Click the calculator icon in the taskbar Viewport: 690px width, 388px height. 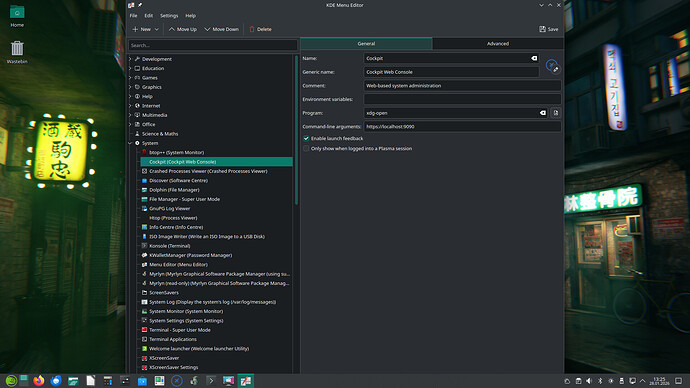(x=108, y=381)
